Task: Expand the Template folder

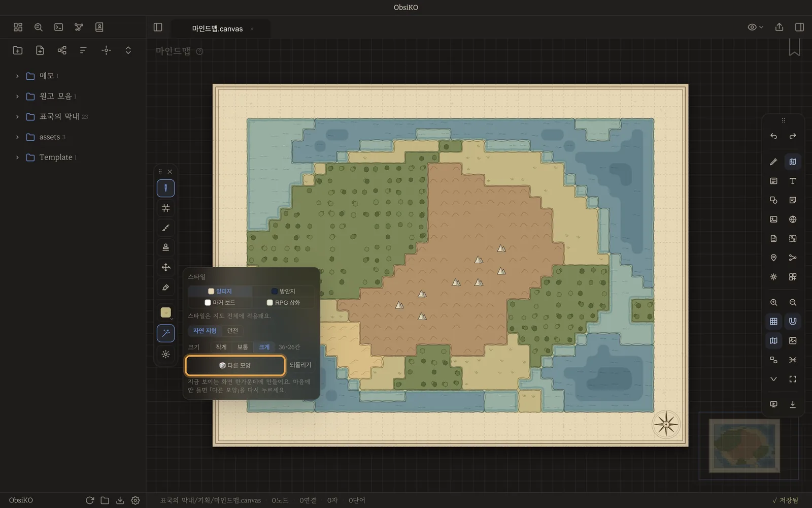Action: click(17, 157)
